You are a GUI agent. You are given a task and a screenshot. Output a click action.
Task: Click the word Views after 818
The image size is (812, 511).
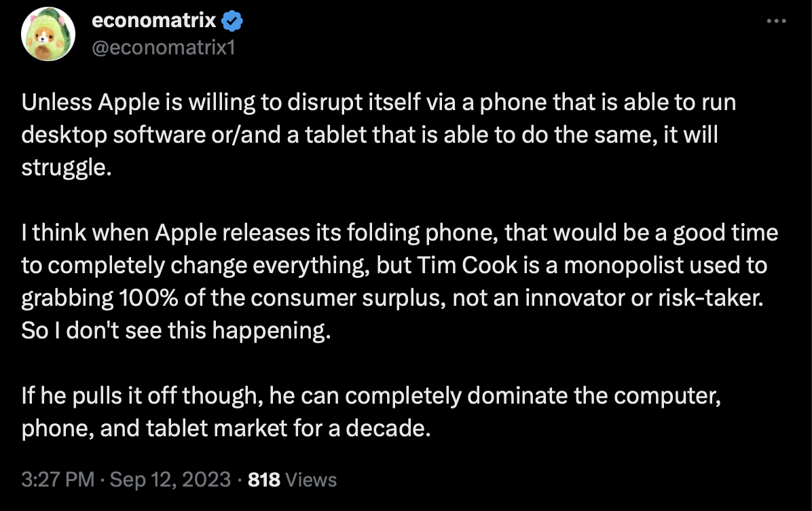(x=311, y=480)
